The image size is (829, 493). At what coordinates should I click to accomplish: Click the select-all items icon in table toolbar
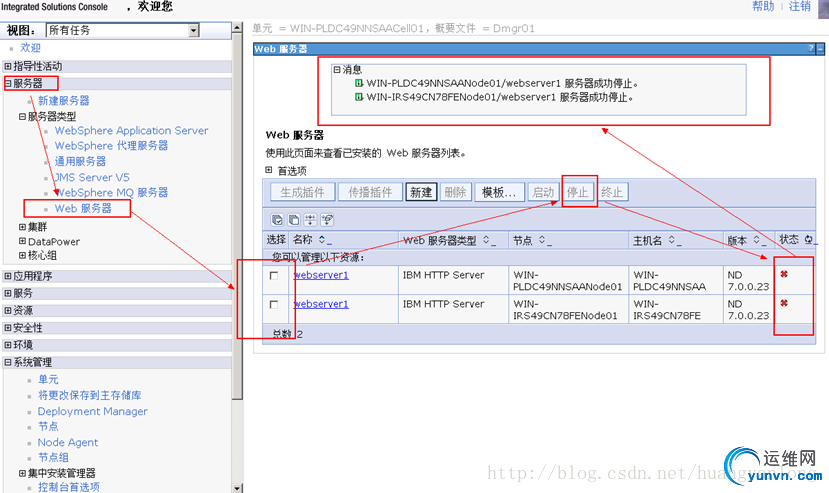click(278, 220)
